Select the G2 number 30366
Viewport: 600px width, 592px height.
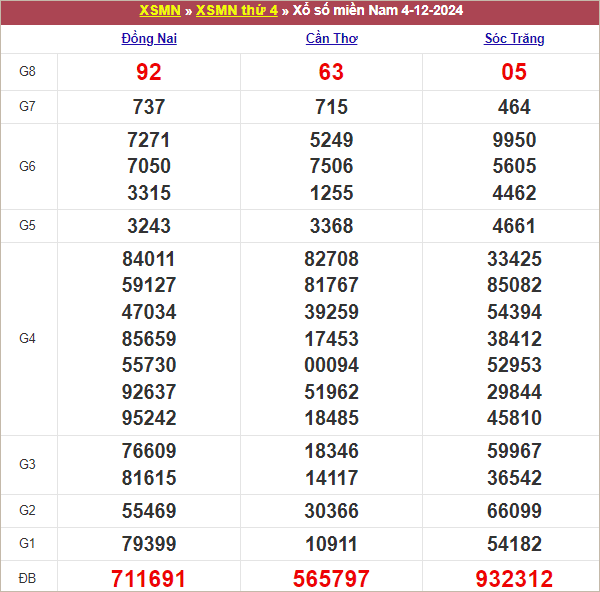coord(331,511)
